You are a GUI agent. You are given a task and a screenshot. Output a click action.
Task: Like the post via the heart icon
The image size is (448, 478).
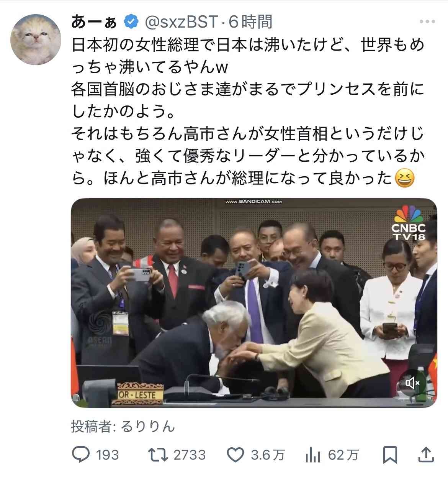pyautogui.click(x=236, y=455)
